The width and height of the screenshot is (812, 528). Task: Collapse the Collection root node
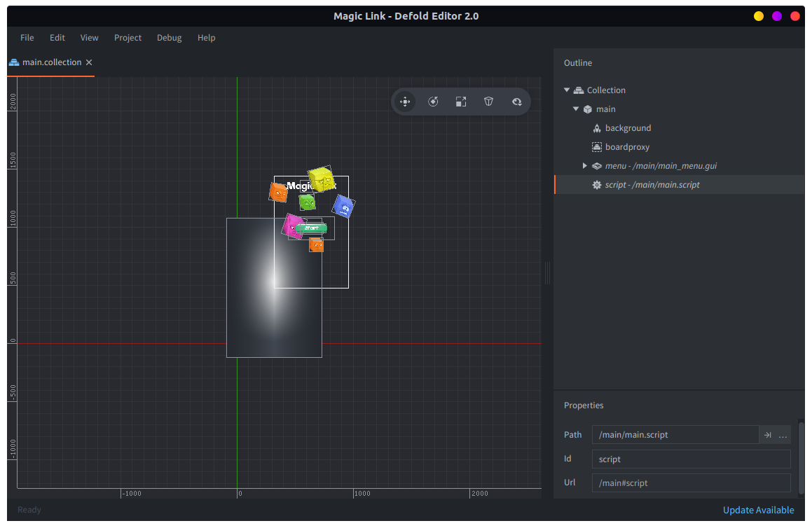tap(567, 90)
